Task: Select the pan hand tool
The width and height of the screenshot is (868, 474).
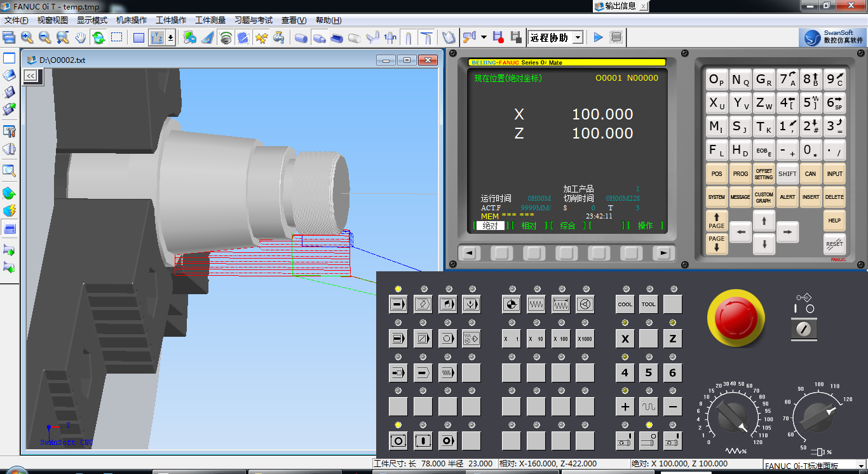Action: (x=81, y=37)
